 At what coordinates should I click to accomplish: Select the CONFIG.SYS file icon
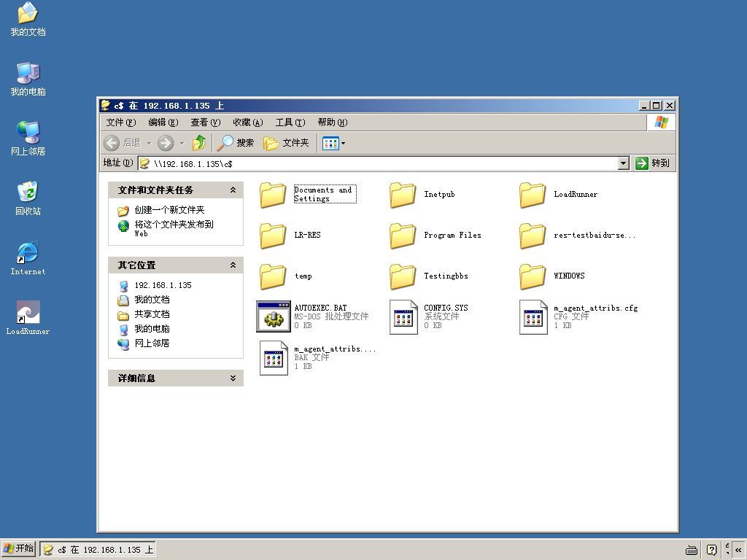403,316
